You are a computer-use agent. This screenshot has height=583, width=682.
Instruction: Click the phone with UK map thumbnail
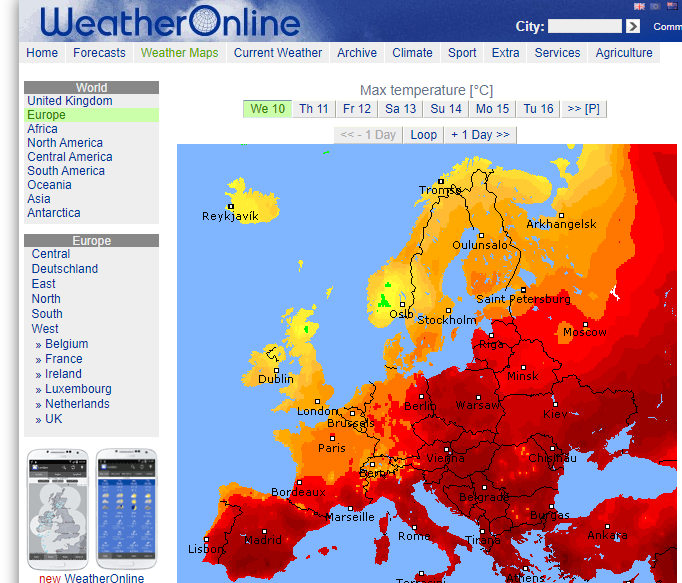tap(57, 509)
